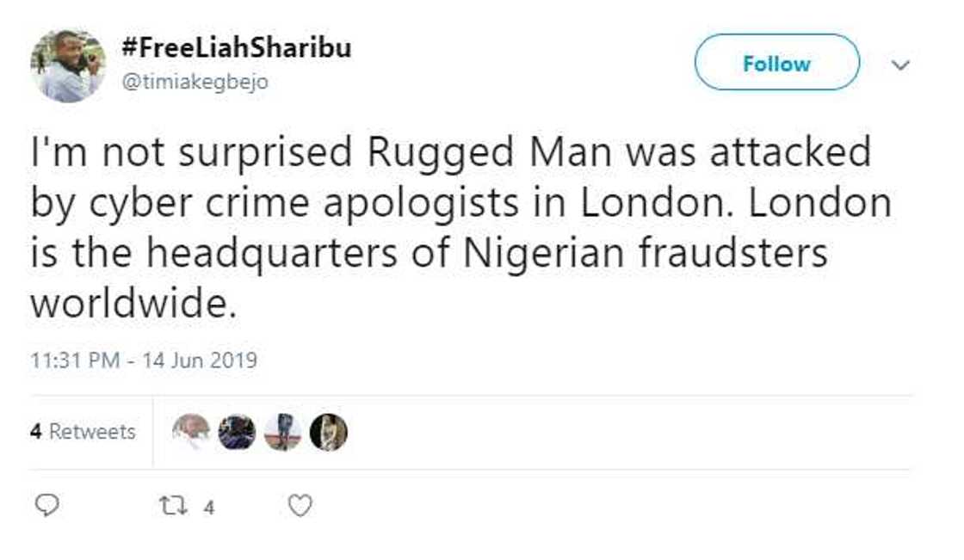Click the first retweeter avatar

pyautogui.click(x=191, y=432)
